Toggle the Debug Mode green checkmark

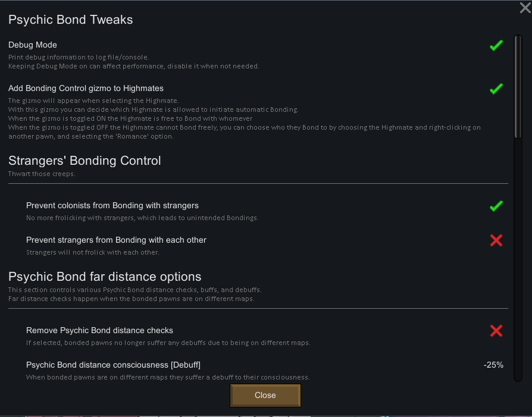coord(496,45)
